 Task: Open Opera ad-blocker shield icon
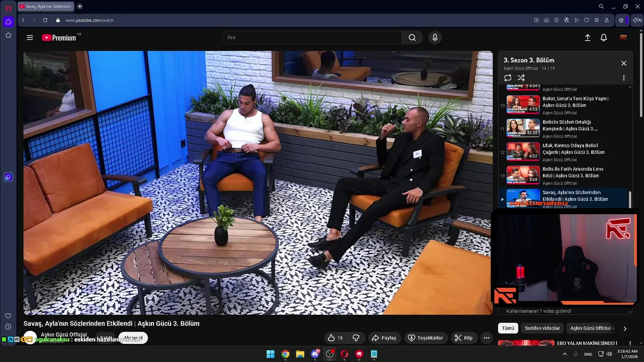tap(556, 20)
